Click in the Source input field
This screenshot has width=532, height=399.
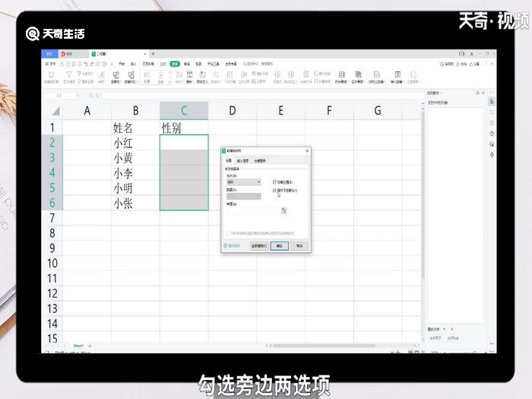253,211
